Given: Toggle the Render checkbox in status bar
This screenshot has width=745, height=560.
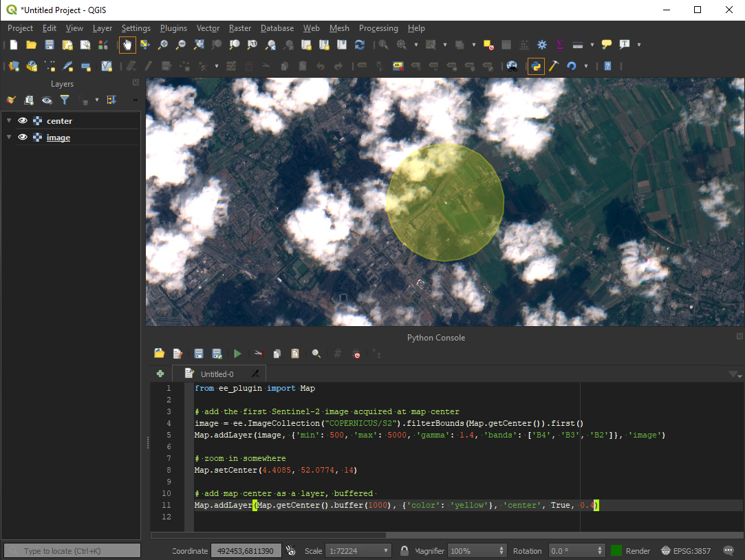Looking at the screenshot, I should coord(616,551).
